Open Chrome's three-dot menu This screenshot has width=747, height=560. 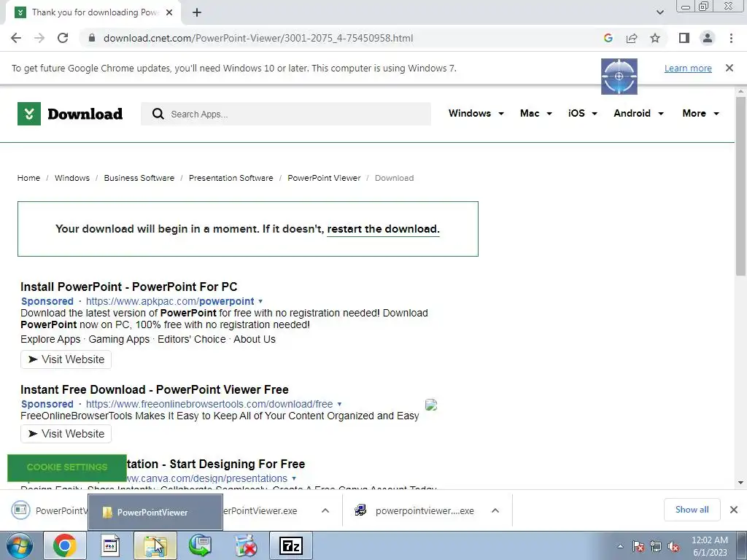click(731, 38)
